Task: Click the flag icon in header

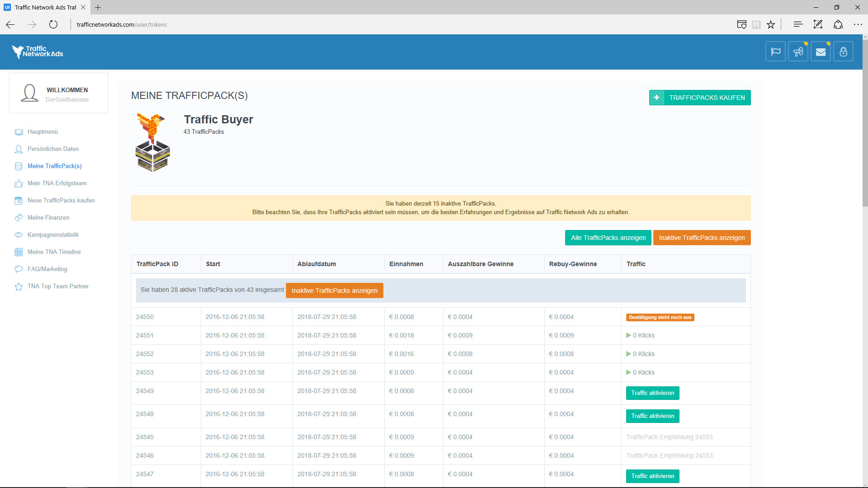Action: click(x=775, y=52)
